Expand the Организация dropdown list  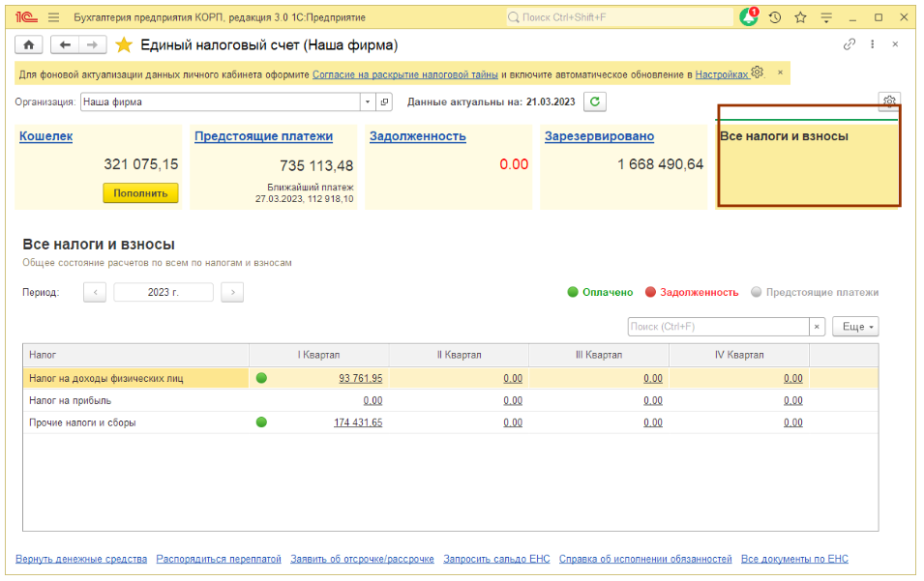tap(368, 102)
